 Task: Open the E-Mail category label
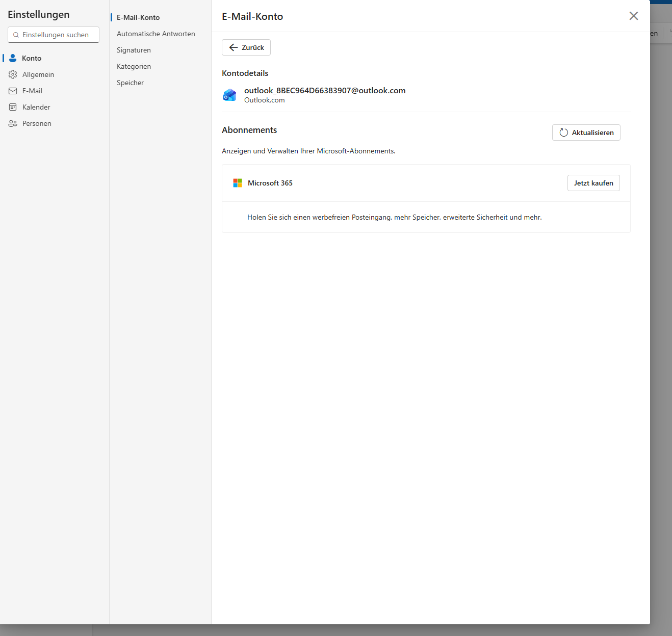[x=32, y=91]
